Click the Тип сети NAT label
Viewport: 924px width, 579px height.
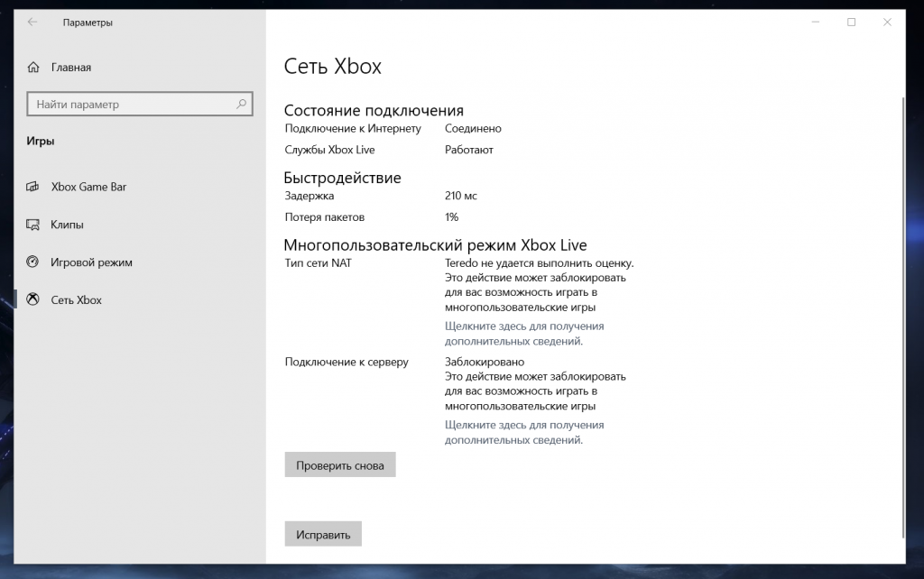319,262
